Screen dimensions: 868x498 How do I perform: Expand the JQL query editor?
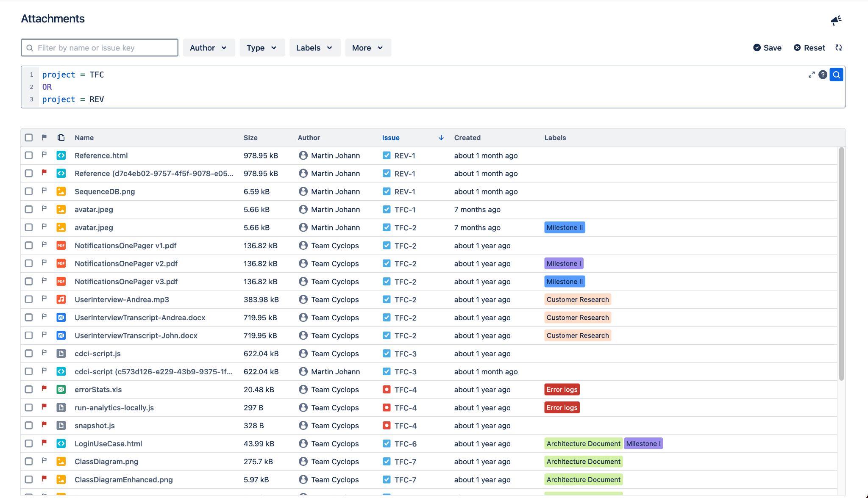click(811, 75)
